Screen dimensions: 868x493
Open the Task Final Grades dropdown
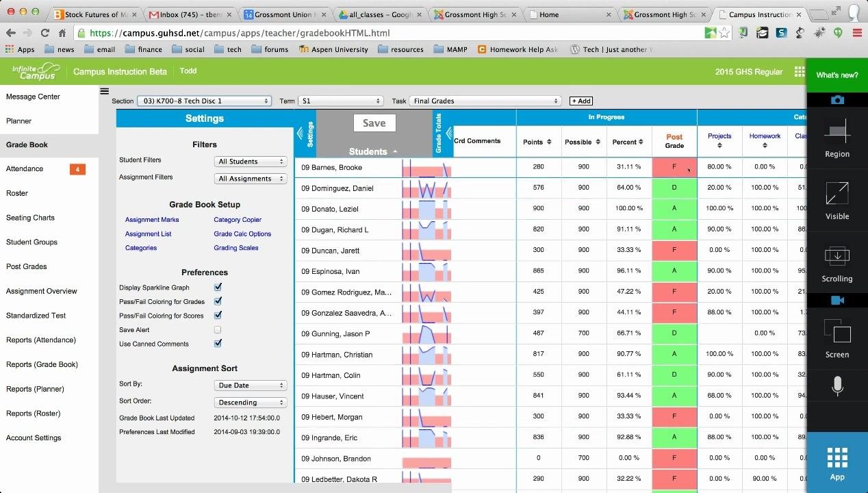tap(485, 101)
